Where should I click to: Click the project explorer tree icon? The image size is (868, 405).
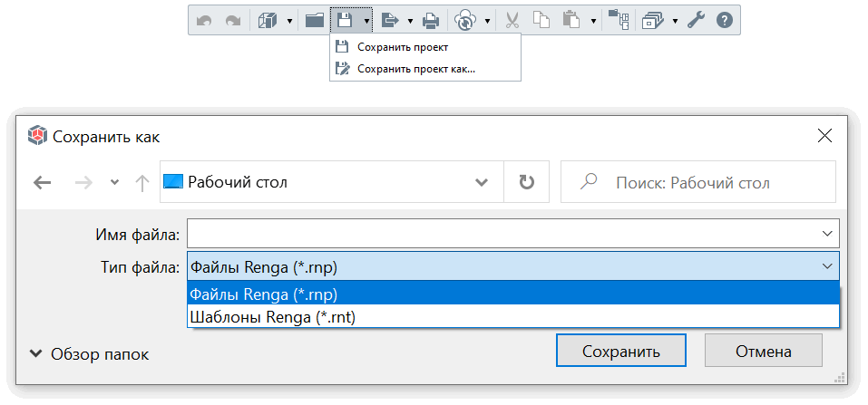click(619, 21)
